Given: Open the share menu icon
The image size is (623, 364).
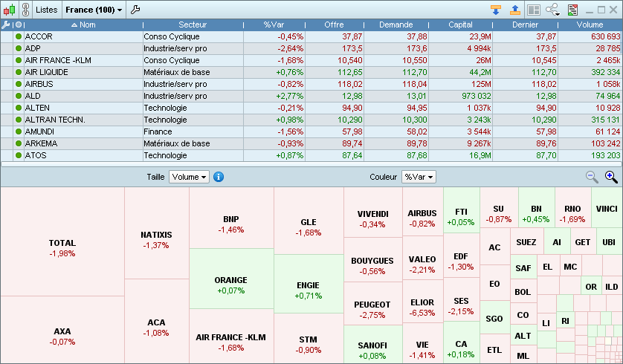Looking at the screenshot, I should (553, 10).
